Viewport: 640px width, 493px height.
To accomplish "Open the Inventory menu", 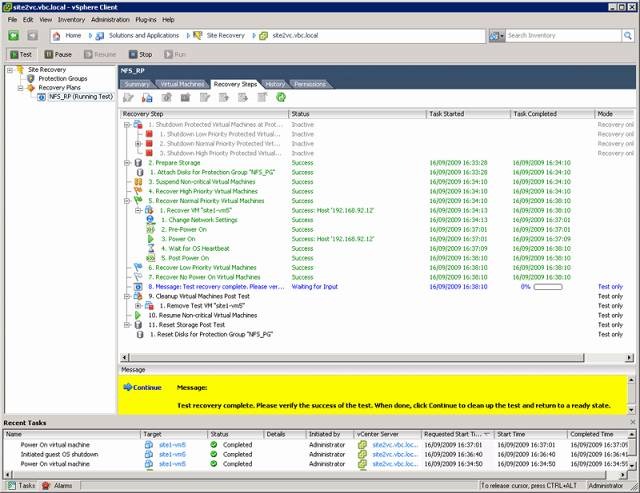I will pos(71,20).
